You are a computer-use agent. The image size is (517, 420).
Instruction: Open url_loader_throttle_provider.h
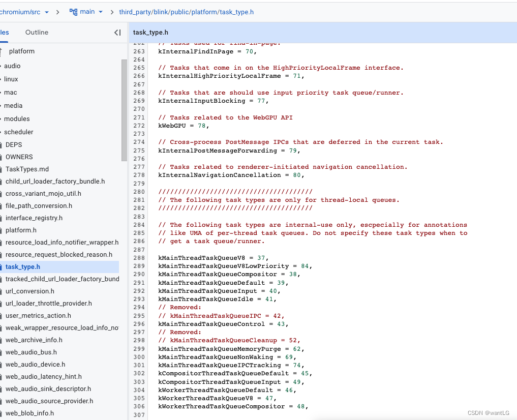point(48,303)
